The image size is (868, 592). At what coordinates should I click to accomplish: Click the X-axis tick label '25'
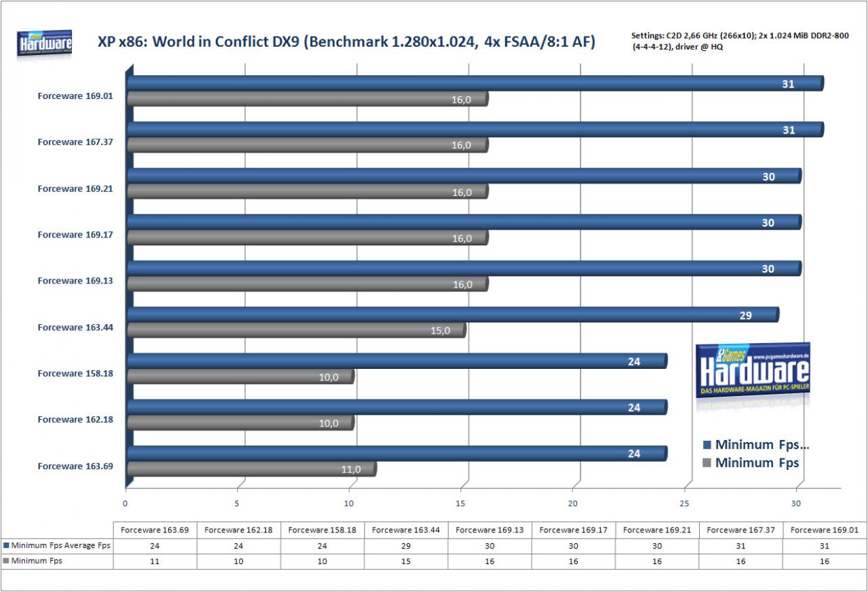684,504
